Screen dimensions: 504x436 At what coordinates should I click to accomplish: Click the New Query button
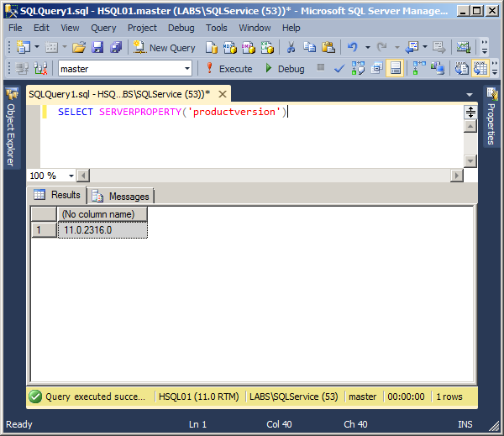[165, 48]
